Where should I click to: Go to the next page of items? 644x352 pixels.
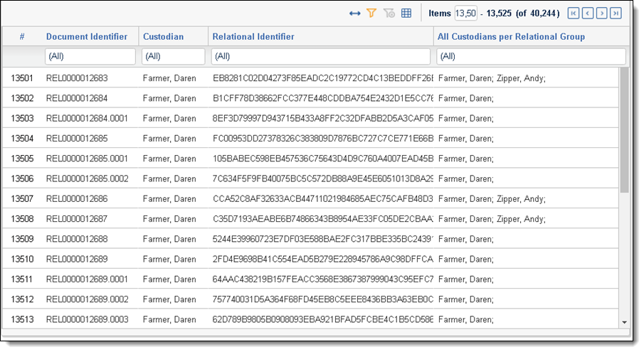coord(601,14)
